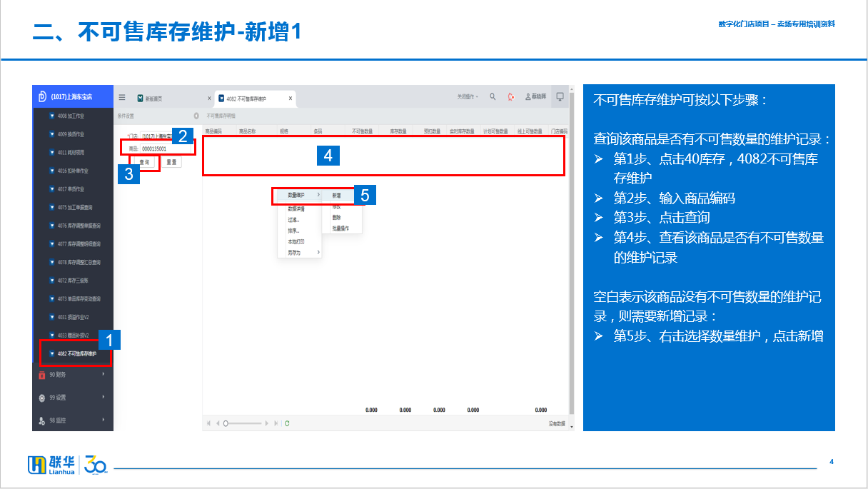
Task: Open 4073 单品库存变动查询 in the sidebar
Action: coord(79,298)
